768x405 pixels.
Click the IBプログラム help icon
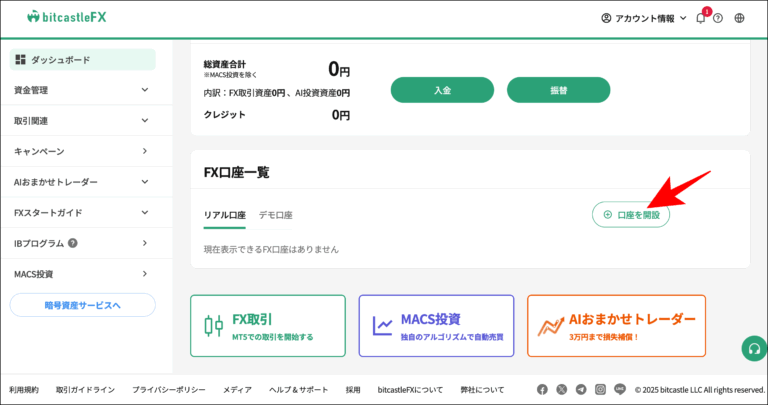tap(72, 243)
